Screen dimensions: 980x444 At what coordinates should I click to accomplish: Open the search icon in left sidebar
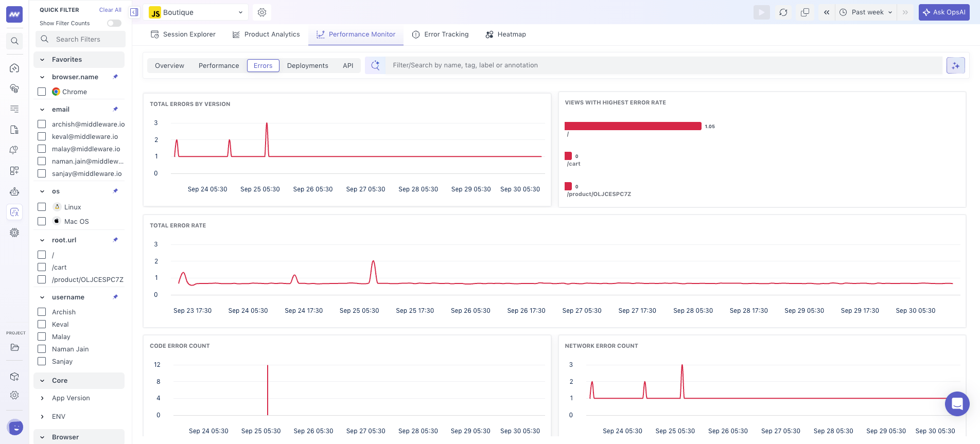coord(14,41)
